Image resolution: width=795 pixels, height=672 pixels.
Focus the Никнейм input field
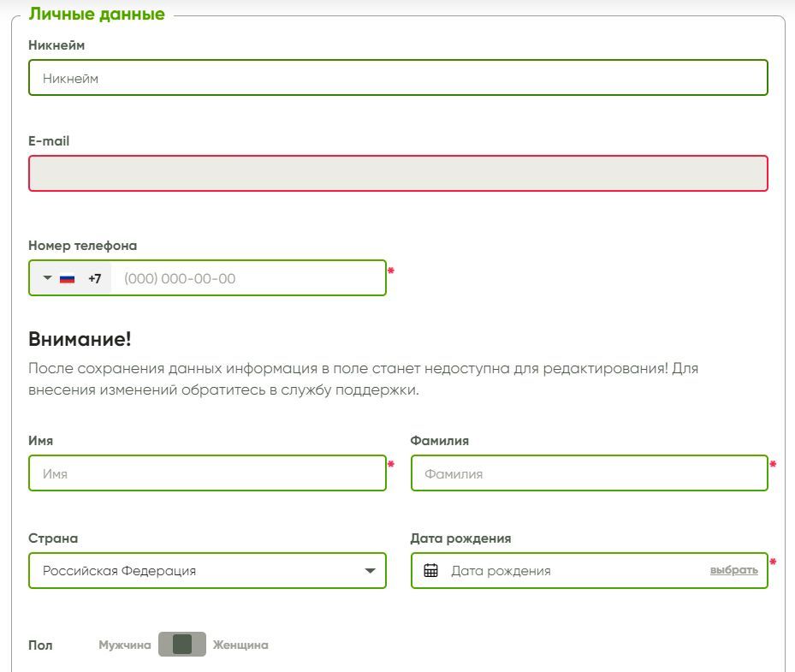(x=398, y=78)
